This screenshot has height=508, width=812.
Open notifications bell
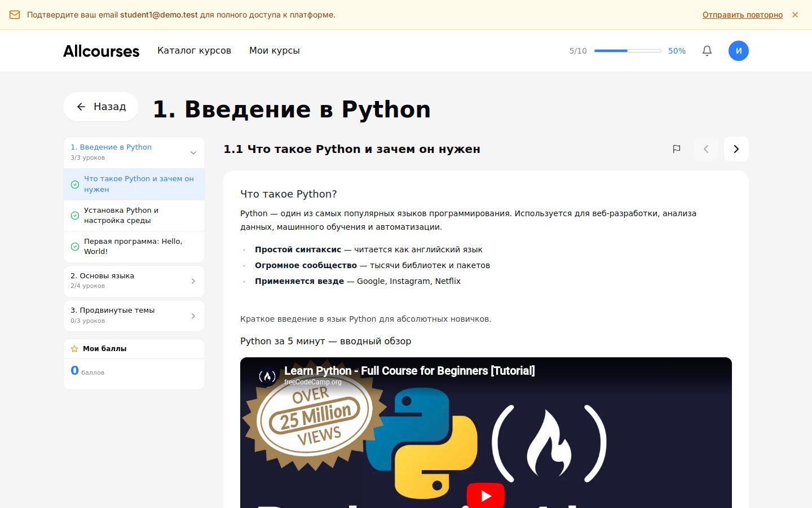click(x=707, y=51)
